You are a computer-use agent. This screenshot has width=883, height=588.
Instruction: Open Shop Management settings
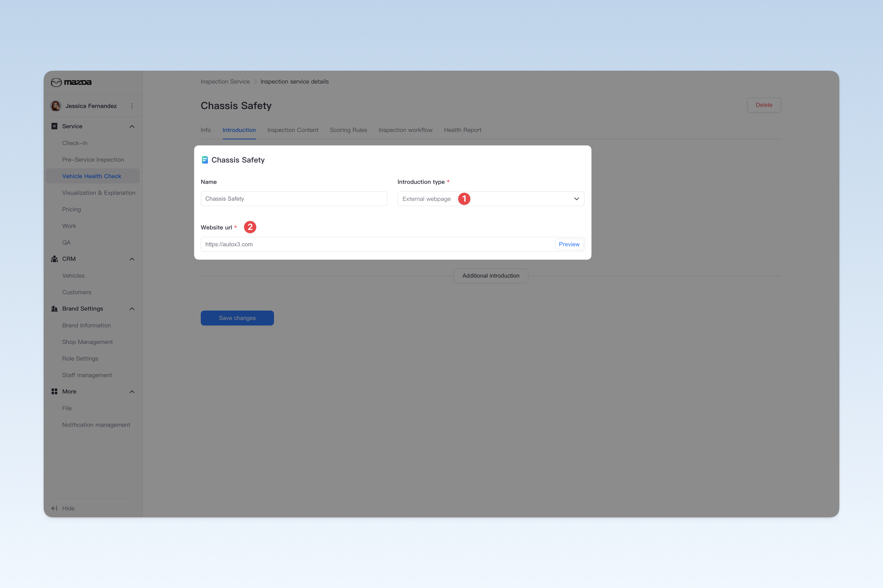tap(88, 342)
